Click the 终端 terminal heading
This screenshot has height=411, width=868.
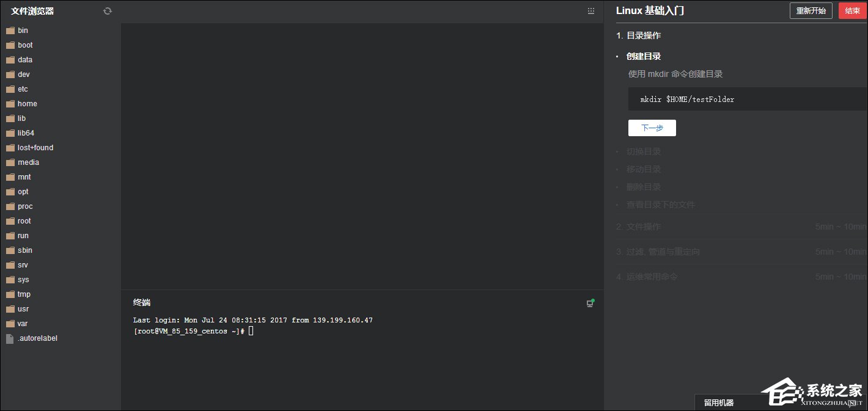pyautogui.click(x=142, y=302)
